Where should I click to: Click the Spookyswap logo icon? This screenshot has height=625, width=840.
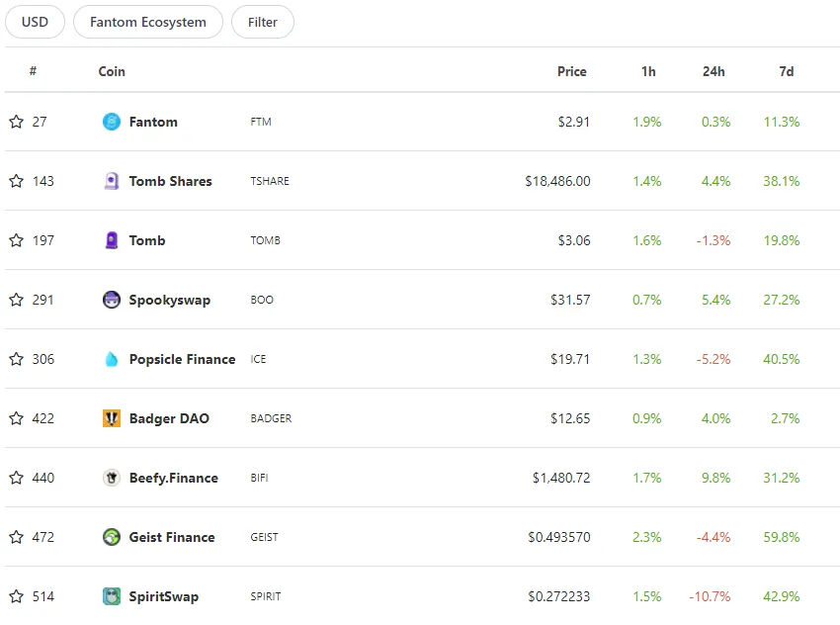(x=112, y=300)
